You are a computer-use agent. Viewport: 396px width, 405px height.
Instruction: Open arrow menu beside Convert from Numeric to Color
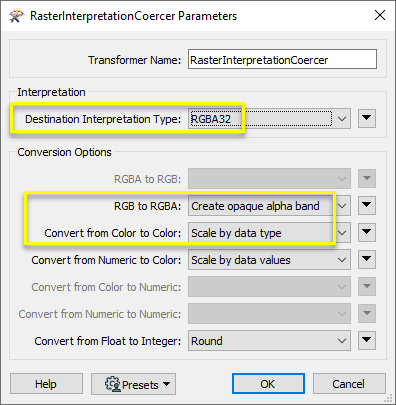(x=367, y=259)
